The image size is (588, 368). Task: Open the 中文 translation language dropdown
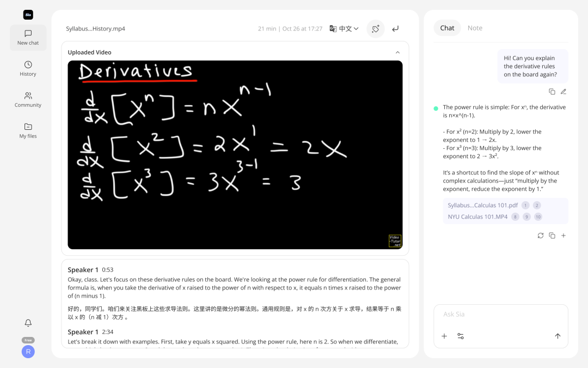click(x=344, y=28)
